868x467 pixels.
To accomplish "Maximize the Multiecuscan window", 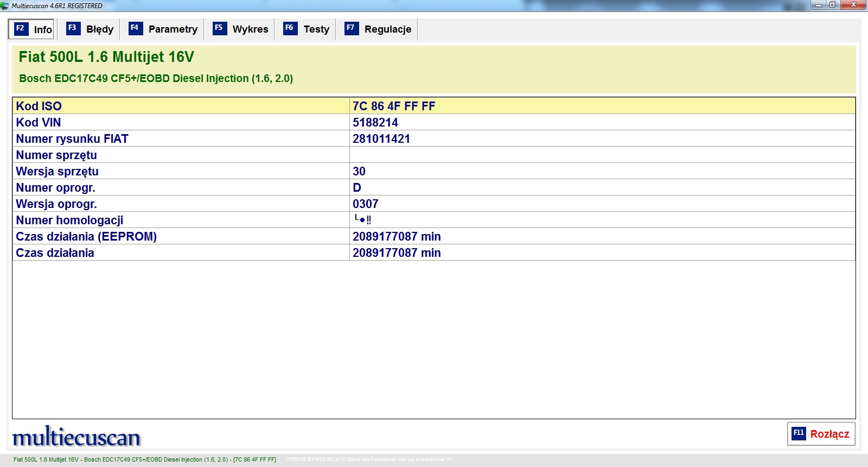I will 832,5.
